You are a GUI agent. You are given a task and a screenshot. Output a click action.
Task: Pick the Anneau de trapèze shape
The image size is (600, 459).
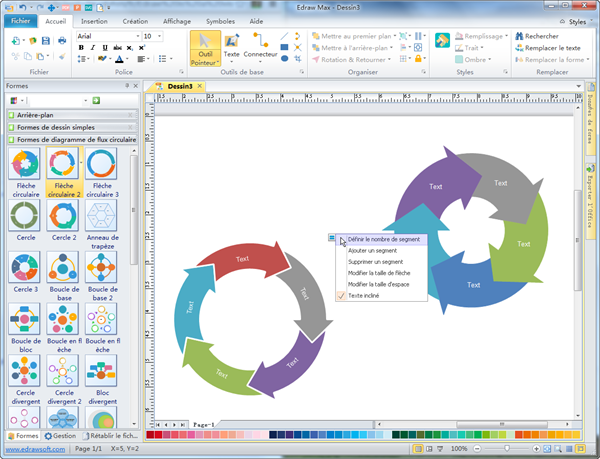(x=100, y=218)
